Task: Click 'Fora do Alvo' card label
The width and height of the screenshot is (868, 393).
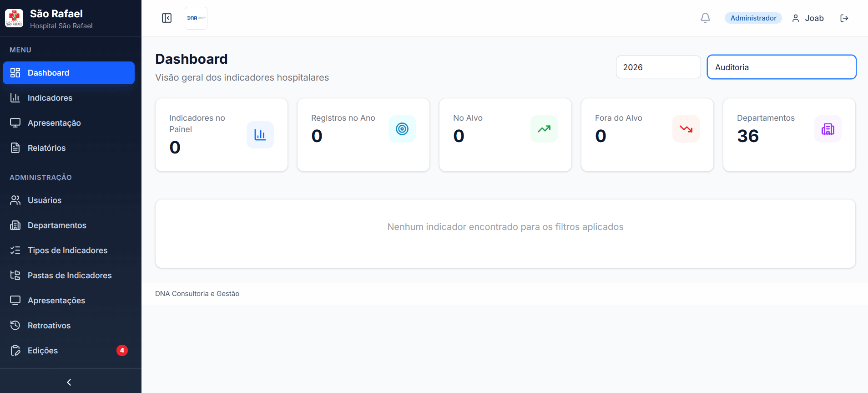Action: (x=619, y=118)
